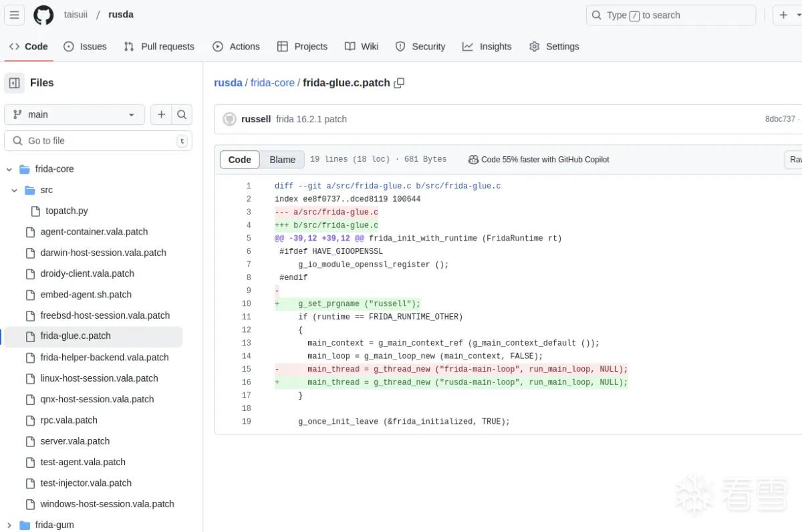Open rpc.vala.patch in file tree
The width and height of the screenshot is (802, 532).
coord(69,420)
